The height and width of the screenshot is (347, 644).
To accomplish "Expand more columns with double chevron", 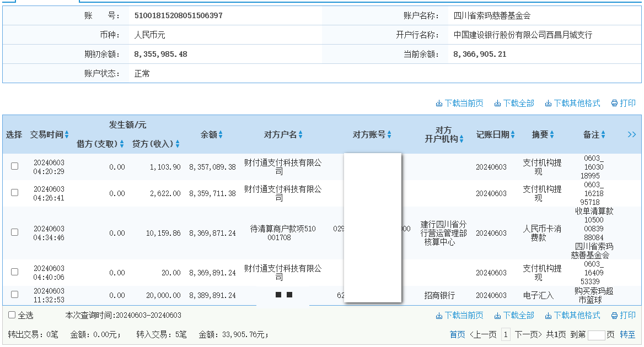I will tap(632, 134).
